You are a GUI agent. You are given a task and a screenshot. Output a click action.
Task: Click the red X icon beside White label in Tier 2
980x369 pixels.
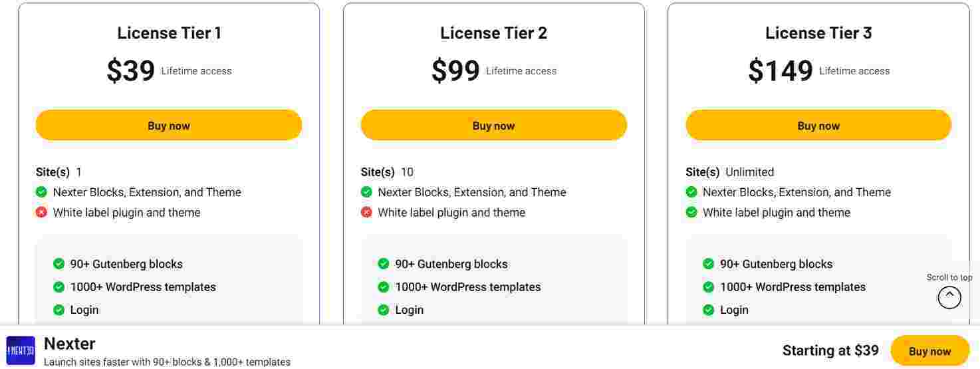pyautogui.click(x=366, y=212)
